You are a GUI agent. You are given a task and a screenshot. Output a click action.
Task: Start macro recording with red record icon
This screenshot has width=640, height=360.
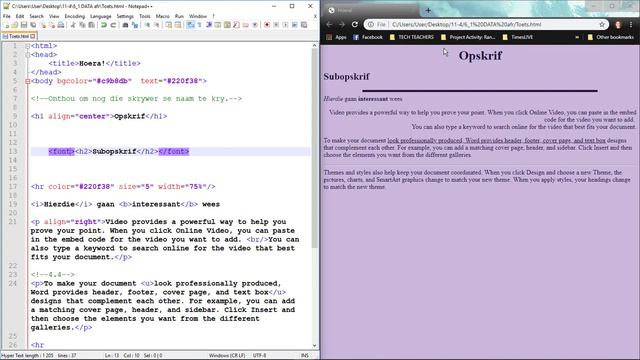(267, 25)
